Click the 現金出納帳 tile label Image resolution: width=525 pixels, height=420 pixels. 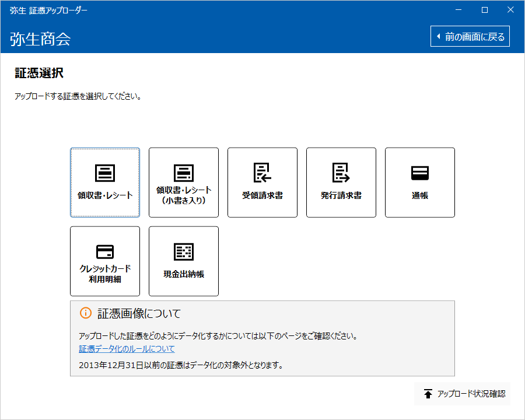184,274
